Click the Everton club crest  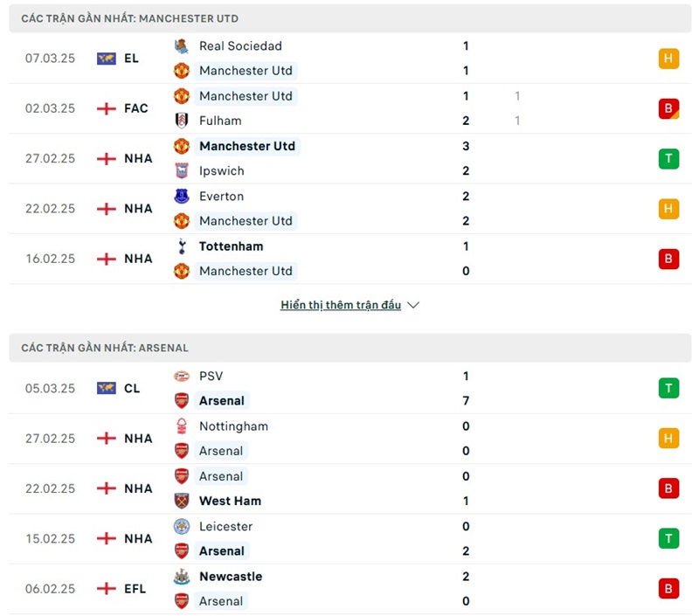pos(181,197)
